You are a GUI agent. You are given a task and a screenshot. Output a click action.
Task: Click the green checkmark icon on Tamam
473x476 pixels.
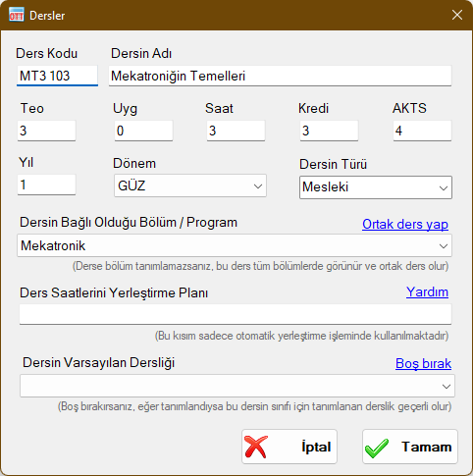tap(377, 448)
